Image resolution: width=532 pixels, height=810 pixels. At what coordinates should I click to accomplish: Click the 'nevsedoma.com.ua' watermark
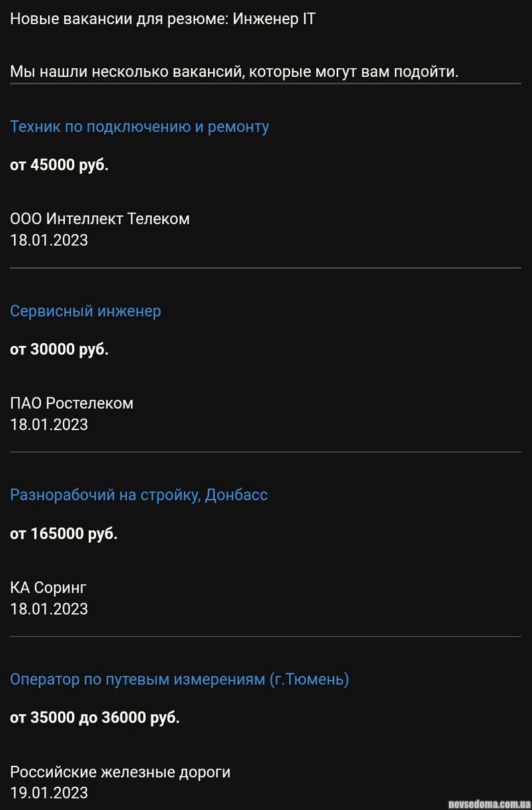489,803
